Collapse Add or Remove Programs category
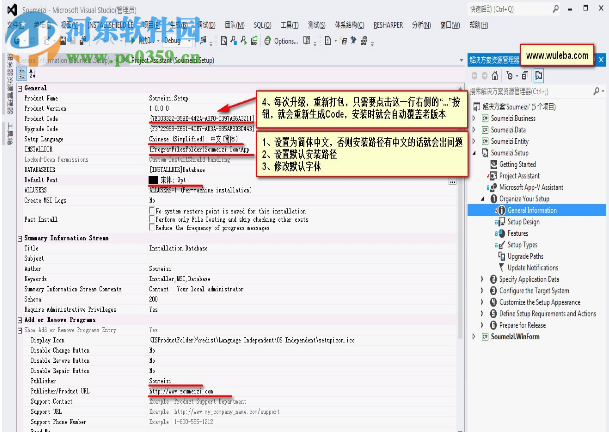Screen dimensions: 609x432 pyautogui.click(x=20, y=320)
